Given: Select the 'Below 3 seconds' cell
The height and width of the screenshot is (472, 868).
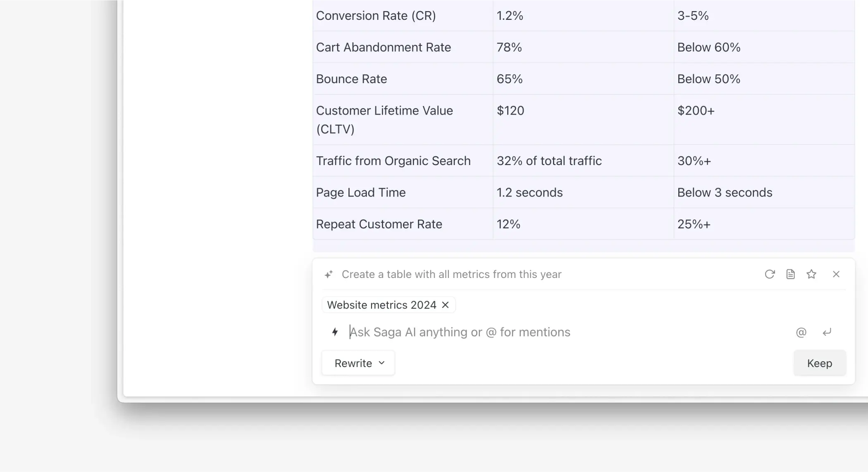Looking at the screenshot, I should pyautogui.click(x=724, y=192).
